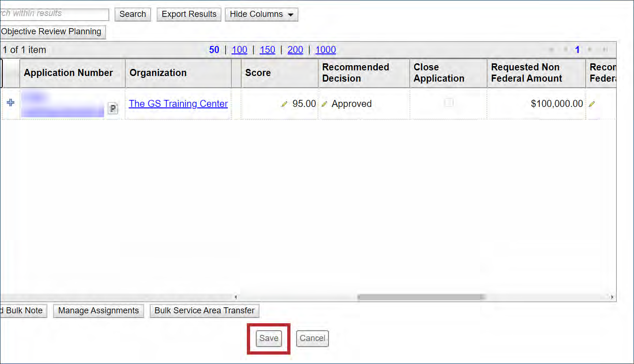
Task: Click the Manage Assignments button
Action: pos(99,311)
